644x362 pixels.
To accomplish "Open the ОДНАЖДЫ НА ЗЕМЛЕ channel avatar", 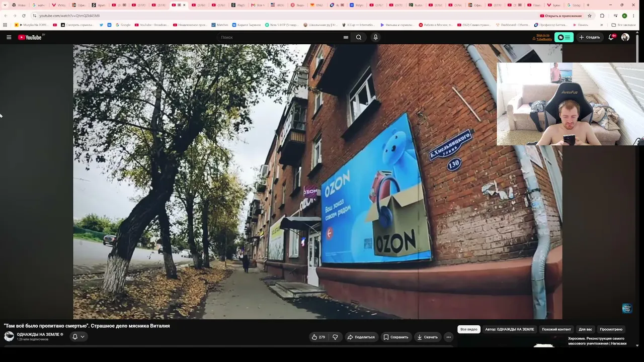I will [x=9, y=336].
